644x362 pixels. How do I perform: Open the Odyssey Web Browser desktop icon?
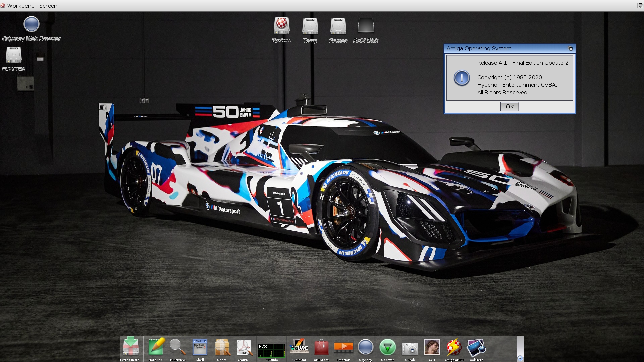tap(32, 24)
